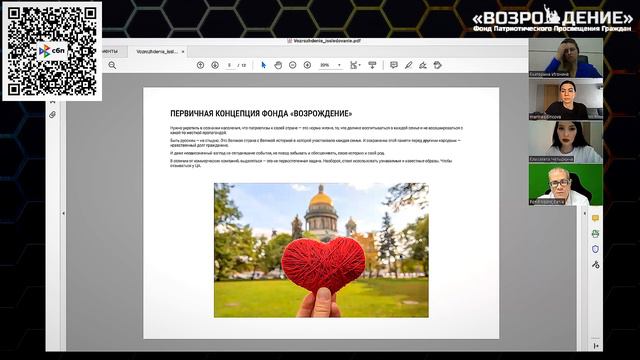Expand the left navigation pane arrow
The image size is (640, 360).
pos(63,213)
